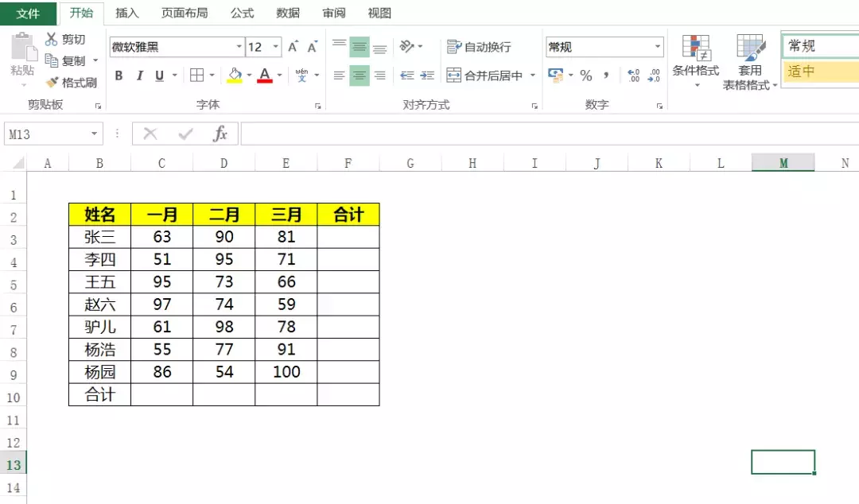Toggle middle vertical alignment
The height and width of the screenshot is (504, 859).
click(x=360, y=47)
